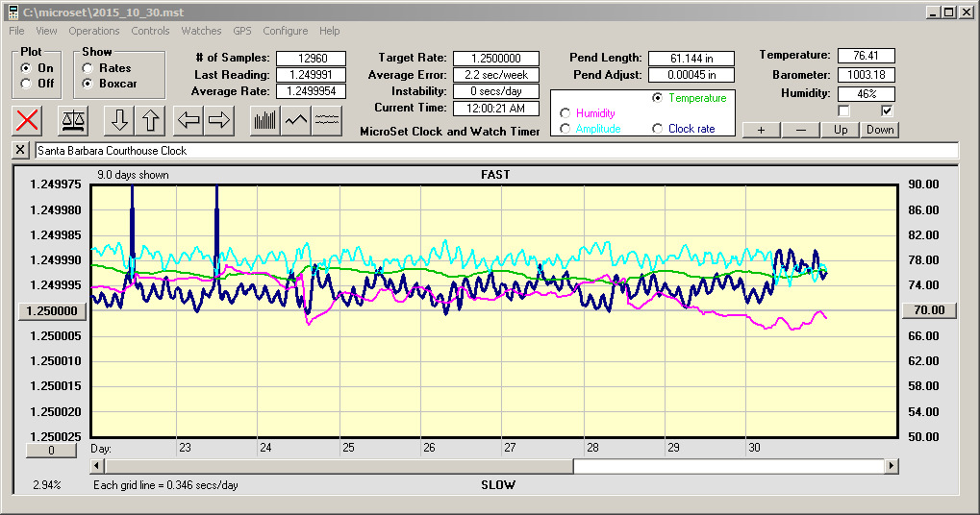Click the plus (+) scale button
This screenshot has height=515, width=980.
click(761, 130)
